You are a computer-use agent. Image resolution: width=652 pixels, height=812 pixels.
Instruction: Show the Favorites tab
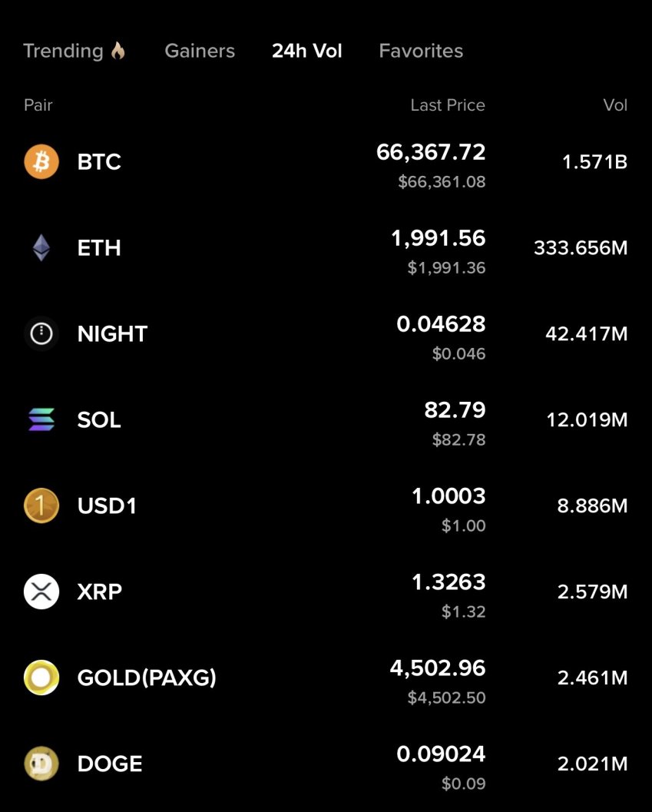[421, 51]
